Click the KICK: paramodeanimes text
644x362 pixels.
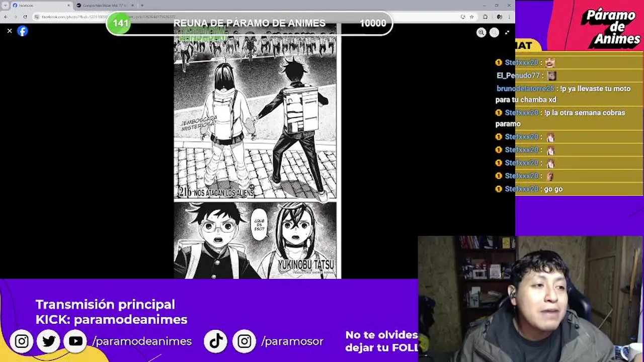pyautogui.click(x=111, y=319)
